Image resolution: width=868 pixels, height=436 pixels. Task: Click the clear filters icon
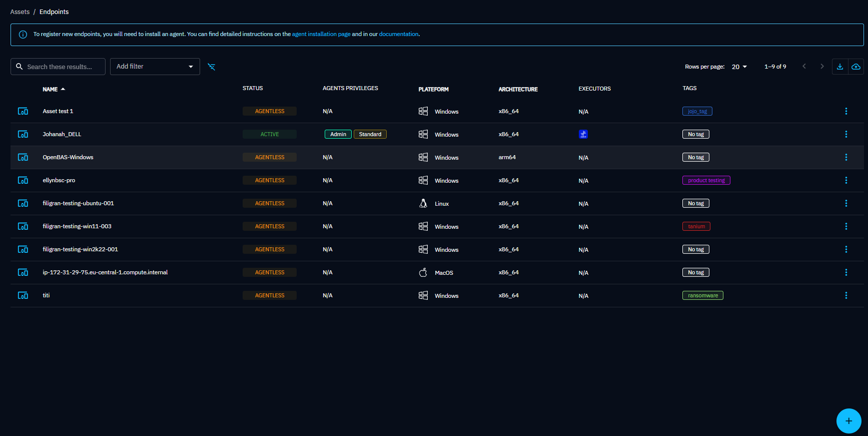click(212, 67)
